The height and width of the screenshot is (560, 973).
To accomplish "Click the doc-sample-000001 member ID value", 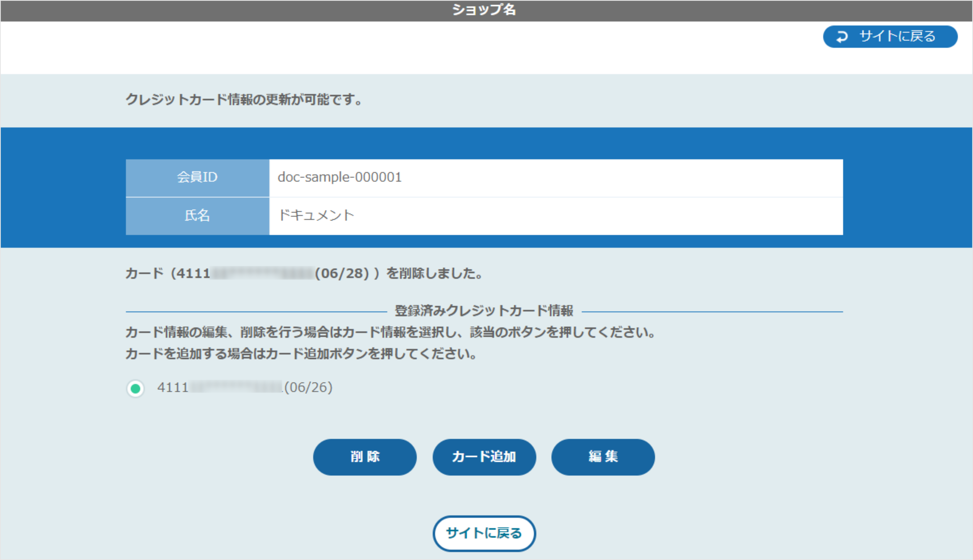I will pyautogui.click(x=339, y=177).
